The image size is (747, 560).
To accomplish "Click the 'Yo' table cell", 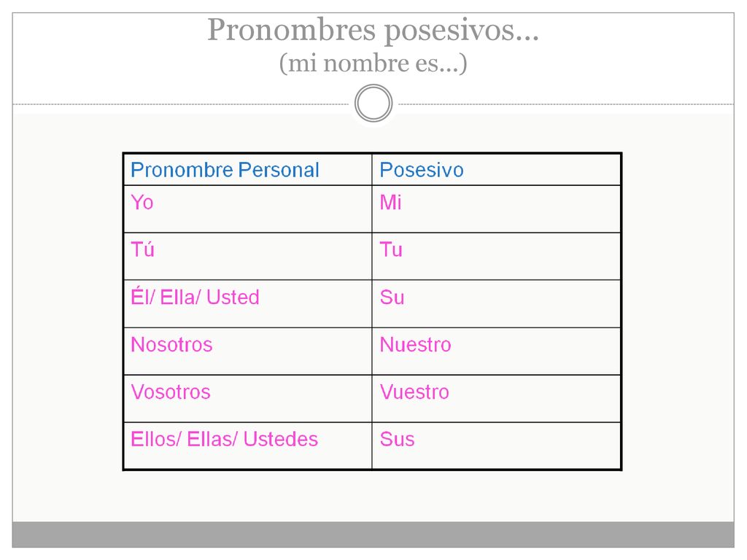I will pyautogui.click(x=248, y=209).
